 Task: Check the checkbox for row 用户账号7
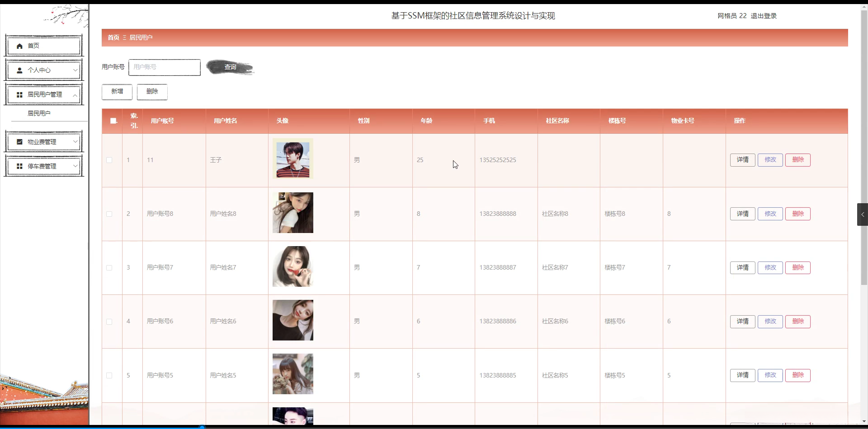109,268
